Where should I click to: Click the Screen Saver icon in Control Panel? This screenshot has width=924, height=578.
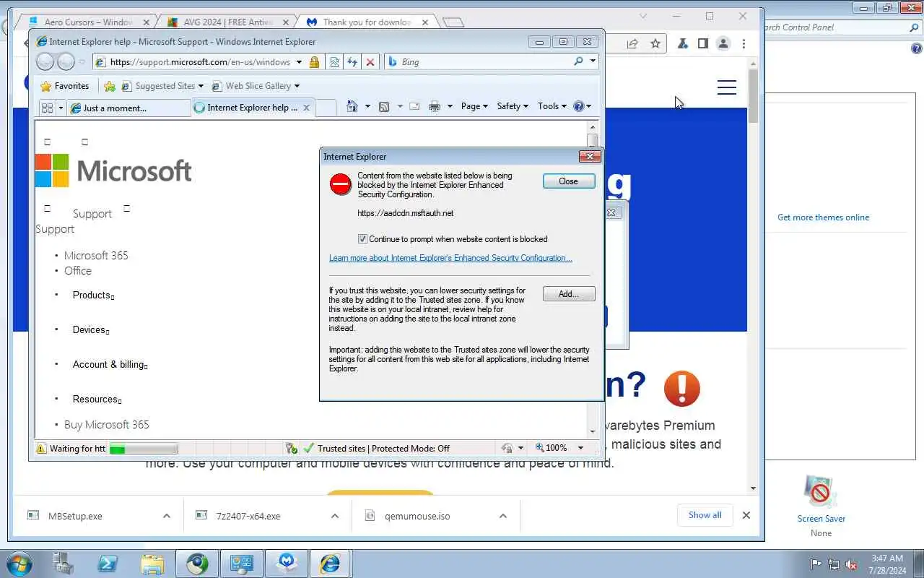click(x=821, y=493)
